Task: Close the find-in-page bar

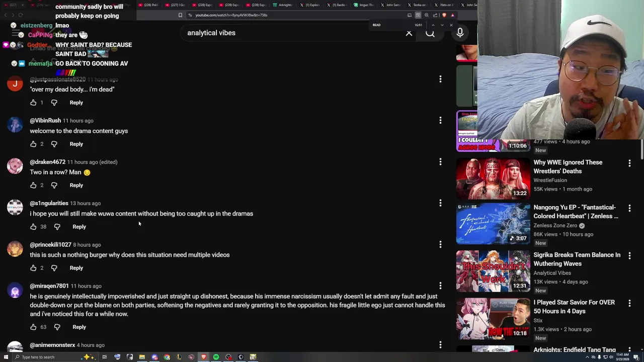Action: (451, 25)
